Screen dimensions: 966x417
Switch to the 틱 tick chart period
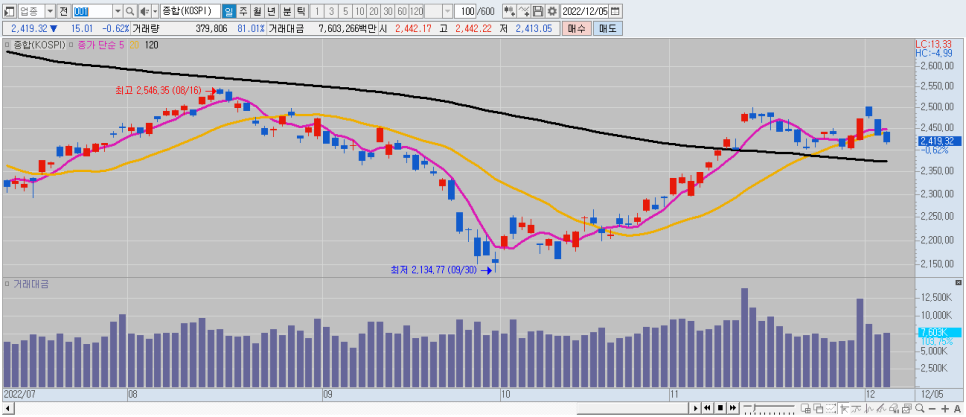[301, 11]
